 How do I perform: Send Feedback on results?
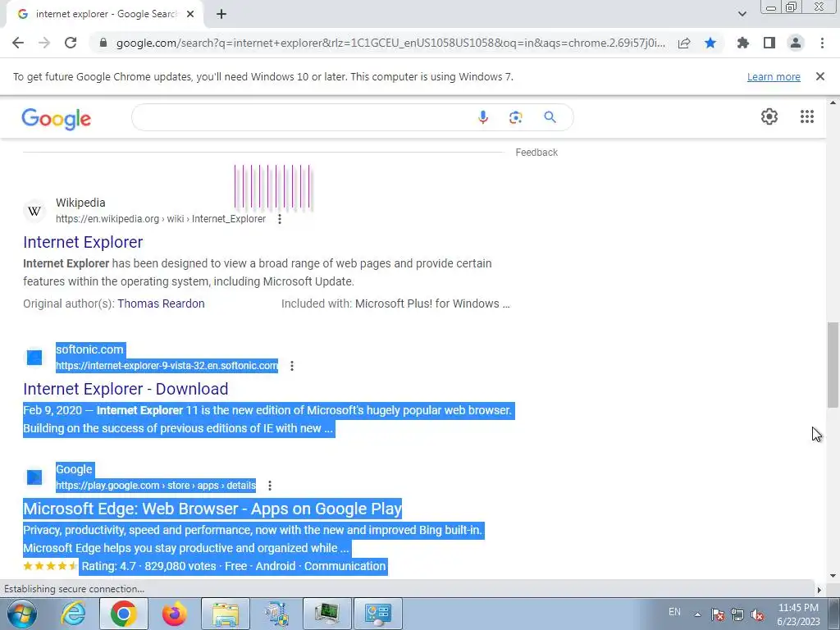(x=536, y=152)
